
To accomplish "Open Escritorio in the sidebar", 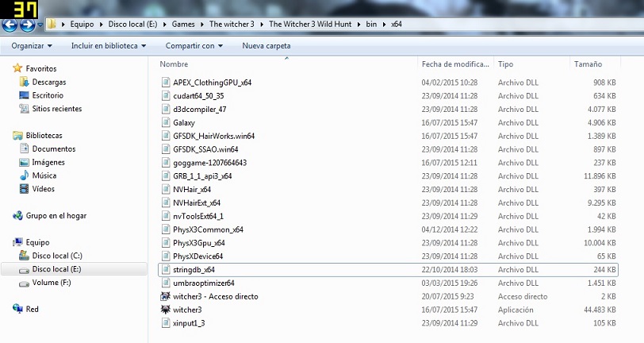I will point(48,95).
